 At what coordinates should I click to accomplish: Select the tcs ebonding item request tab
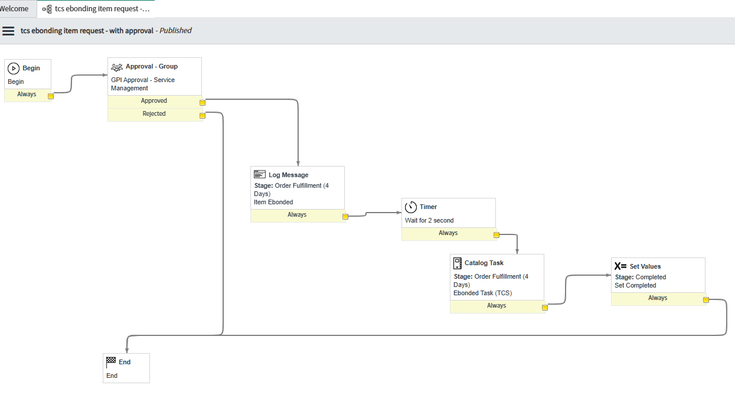coord(96,9)
